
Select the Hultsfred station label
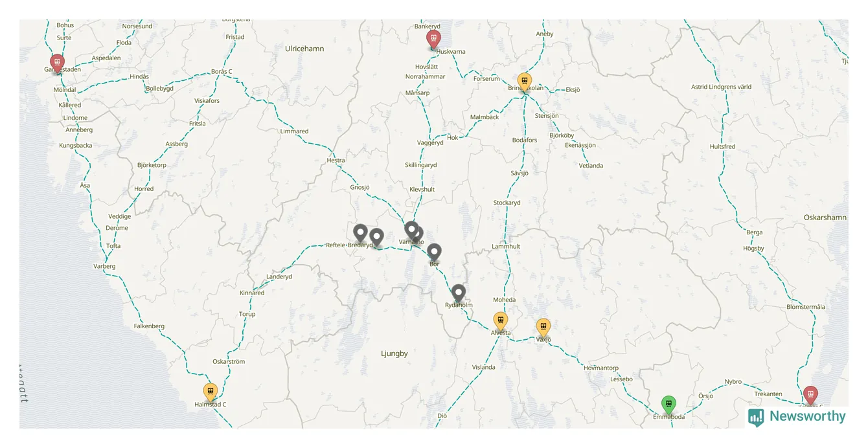(722, 146)
